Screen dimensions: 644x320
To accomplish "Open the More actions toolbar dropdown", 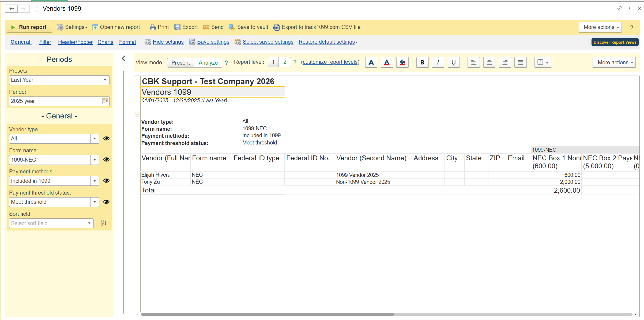I will pos(600,27).
